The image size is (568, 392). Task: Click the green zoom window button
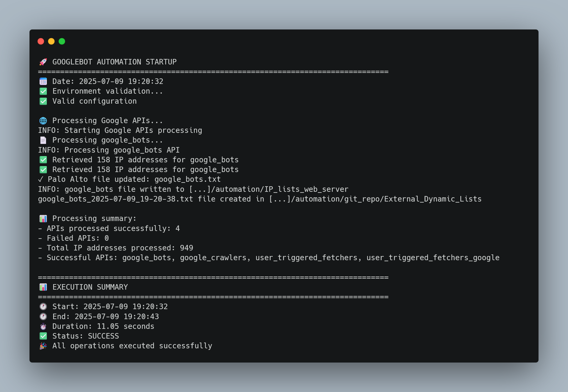[x=62, y=41]
